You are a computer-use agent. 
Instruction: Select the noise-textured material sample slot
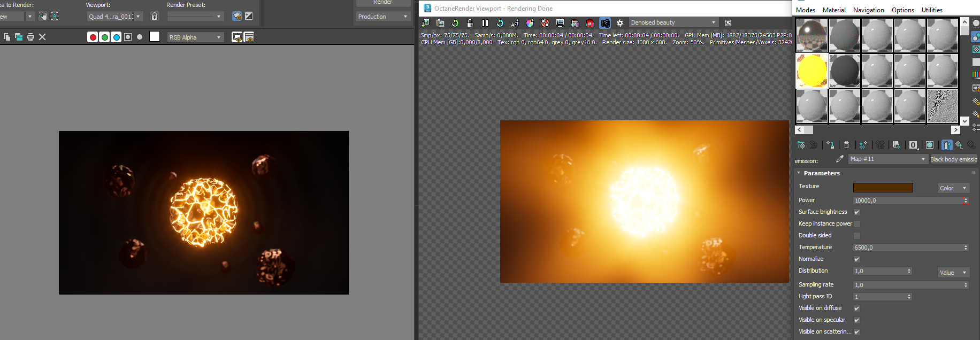coord(943,106)
